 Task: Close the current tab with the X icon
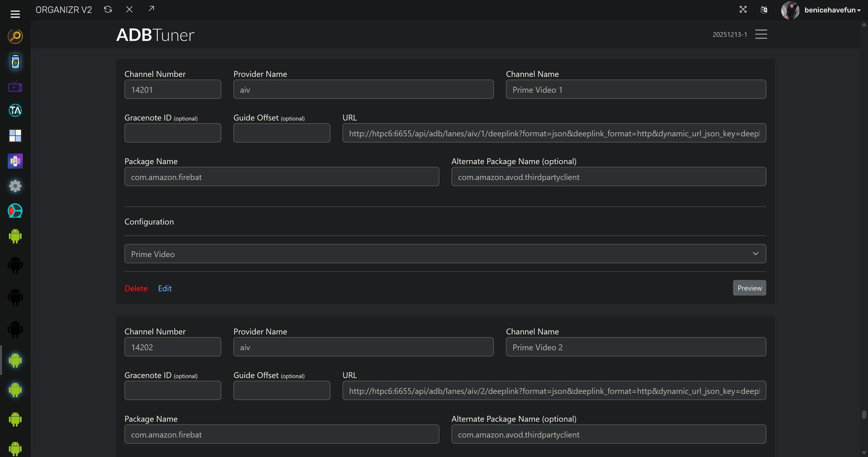tap(129, 10)
